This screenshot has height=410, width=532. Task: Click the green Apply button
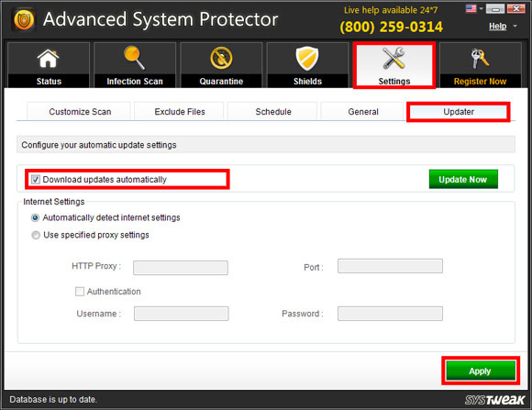tap(481, 371)
